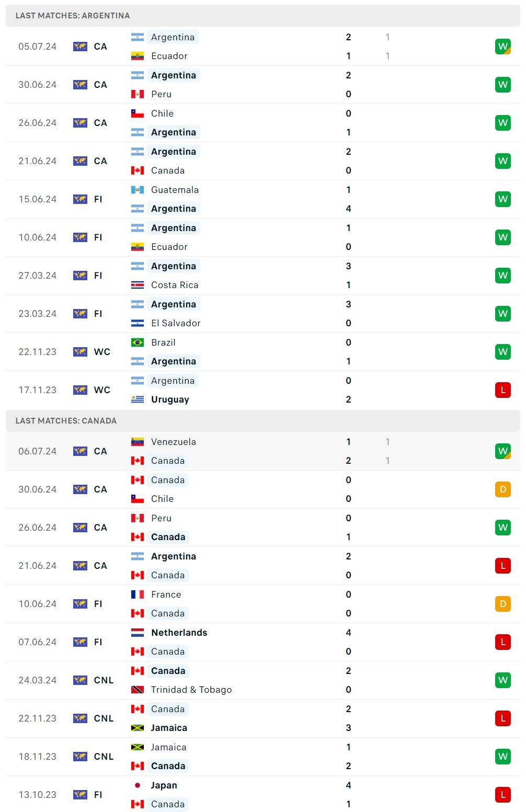Screen dimensions: 526x812
Task: Open the Trinidad & Tobago team link
Action: tap(191, 690)
